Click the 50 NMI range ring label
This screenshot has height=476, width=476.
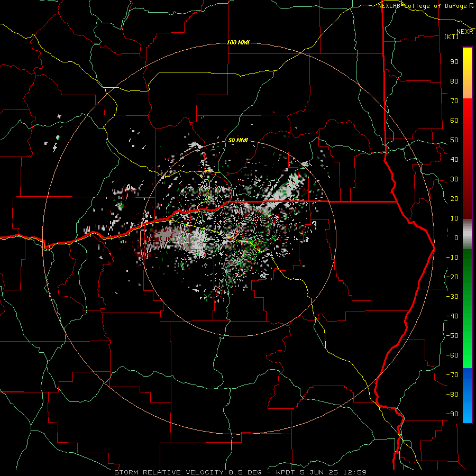238,140
